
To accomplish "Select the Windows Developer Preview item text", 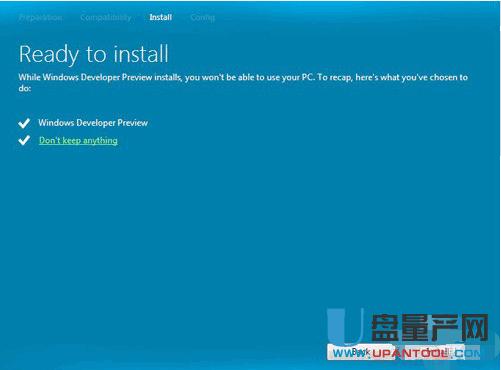I will [93, 123].
